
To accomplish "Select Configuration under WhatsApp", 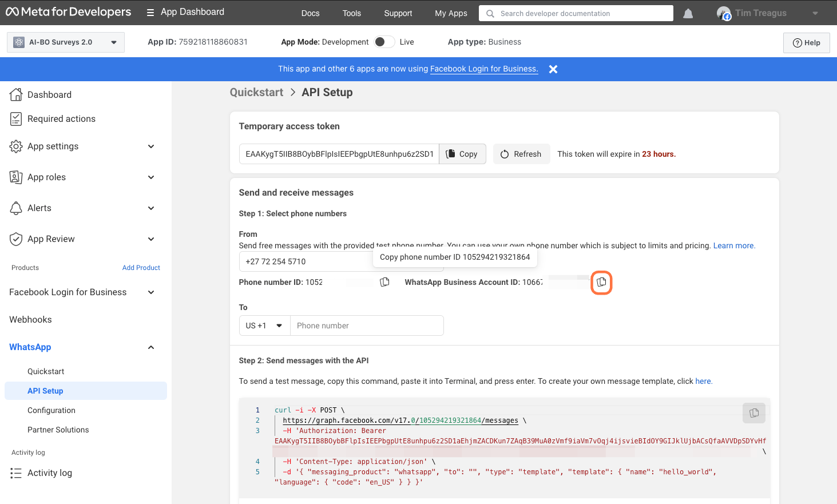I will 51,410.
